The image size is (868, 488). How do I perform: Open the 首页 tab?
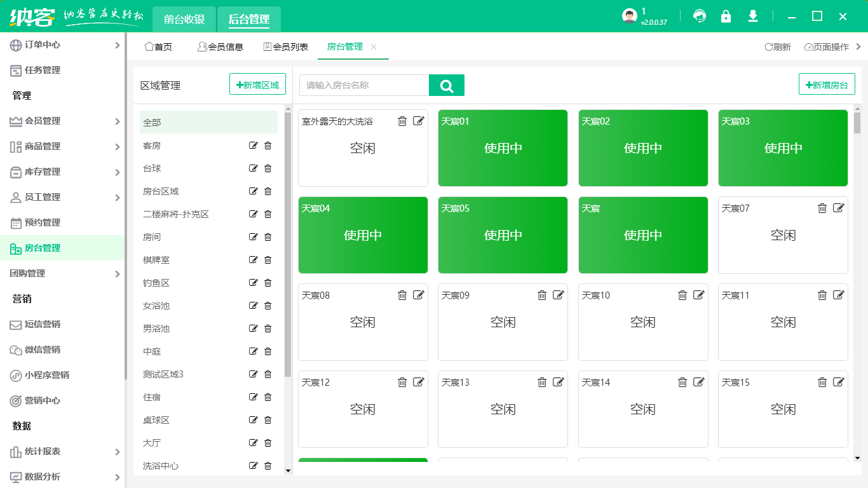tap(158, 46)
